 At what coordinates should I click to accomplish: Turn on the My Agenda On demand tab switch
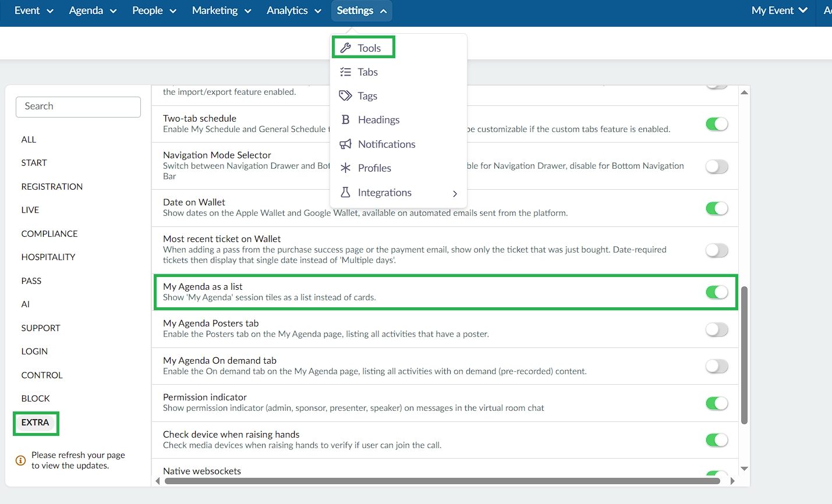pyautogui.click(x=717, y=366)
